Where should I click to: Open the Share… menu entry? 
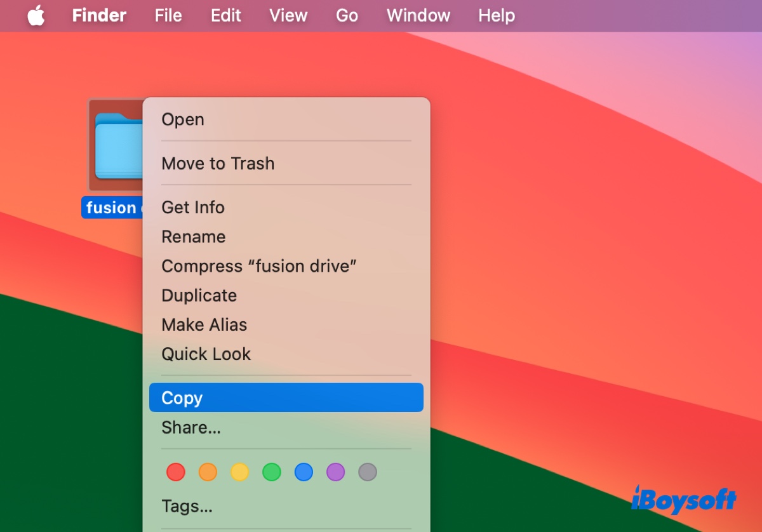[x=191, y=428]
